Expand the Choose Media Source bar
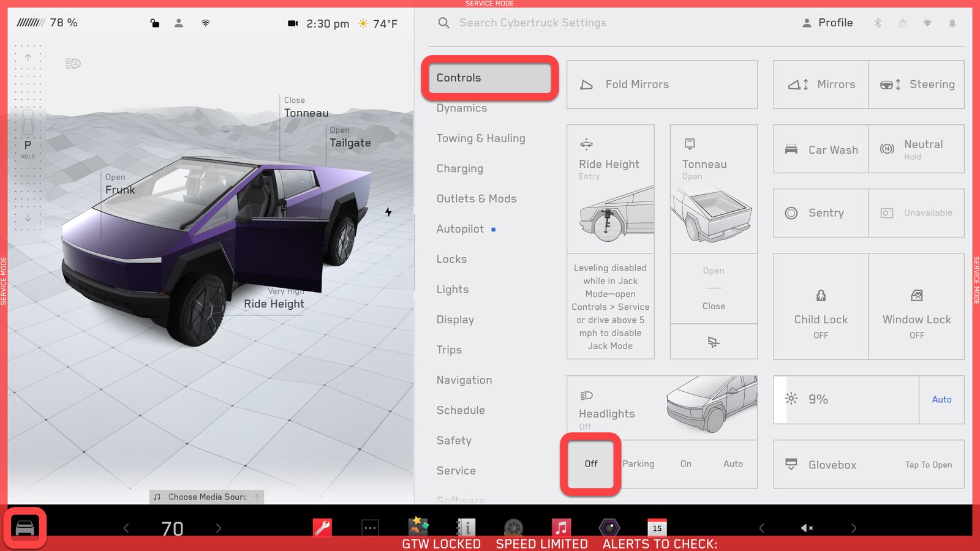This screenshot has height=551, width=980. click(206, 497)
